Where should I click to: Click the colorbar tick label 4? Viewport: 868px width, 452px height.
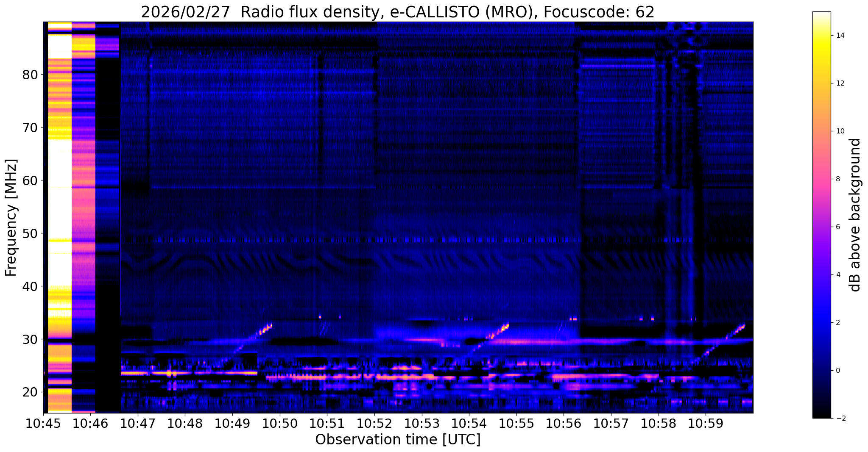[x=837, y=275]
